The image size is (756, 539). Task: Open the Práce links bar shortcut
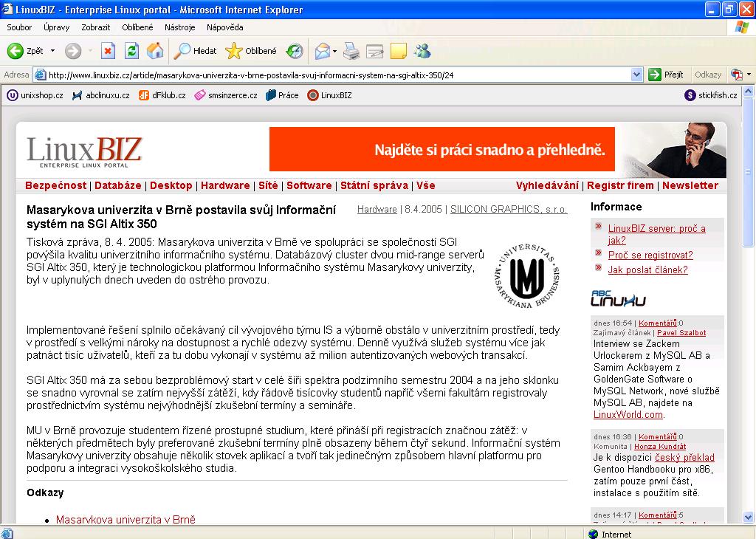coord(282,95)
